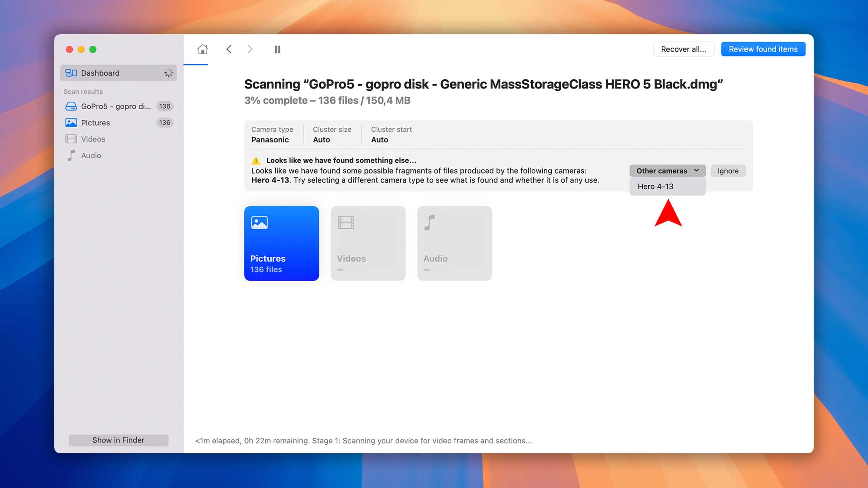
Task: Click the film icon in Videos tile
Action: click(x=346, y=223)
